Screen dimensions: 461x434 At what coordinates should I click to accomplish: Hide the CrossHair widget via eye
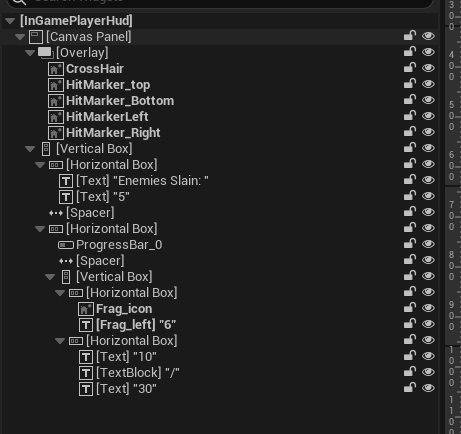[x=428, y=68]
